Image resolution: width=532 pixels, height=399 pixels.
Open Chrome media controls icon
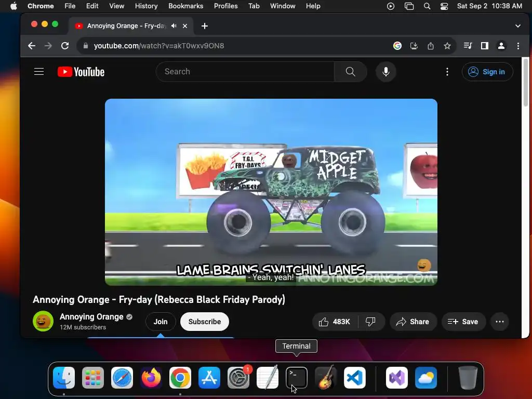pos(468,46)
